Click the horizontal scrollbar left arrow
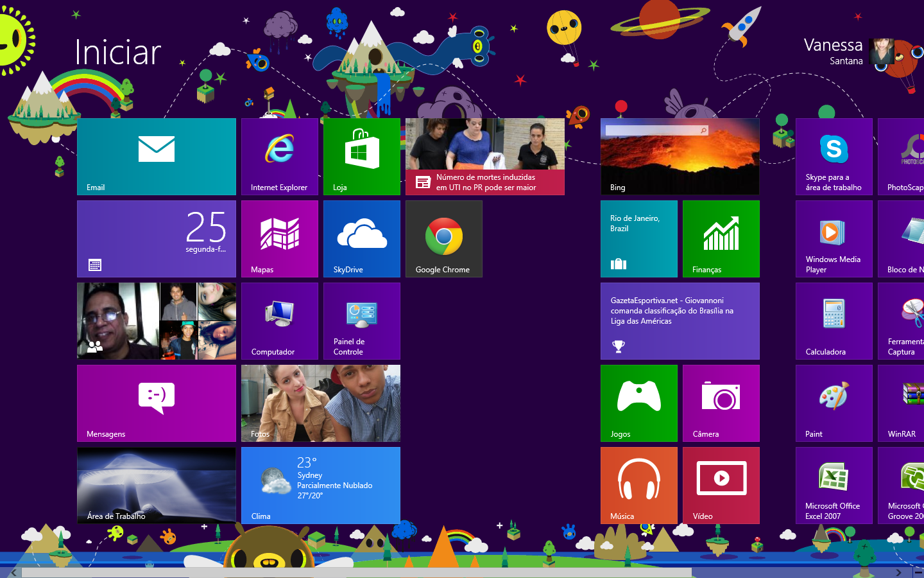Viewport: 924px width, 578px height. point(13,573)
